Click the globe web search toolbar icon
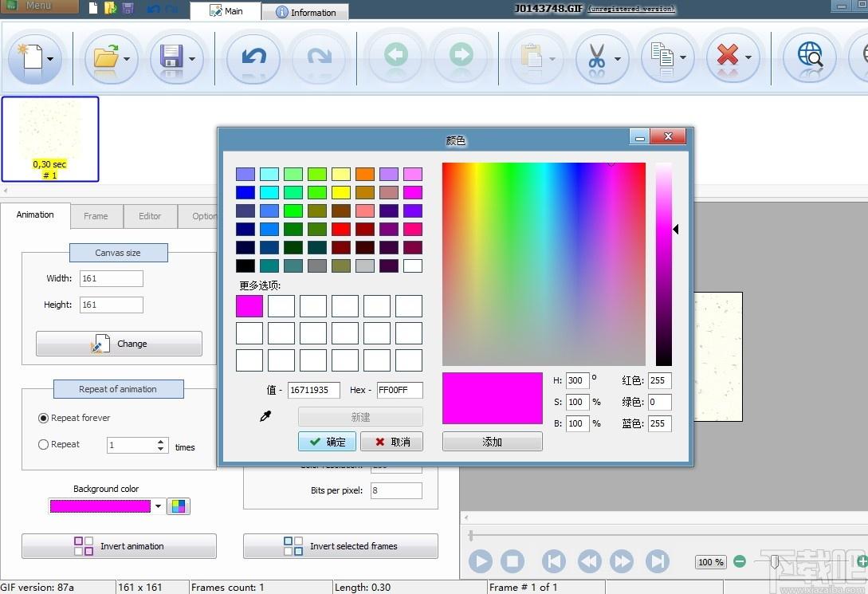This screenshot has height=594, width=868. pyautogui.click(x=811, y=55)
